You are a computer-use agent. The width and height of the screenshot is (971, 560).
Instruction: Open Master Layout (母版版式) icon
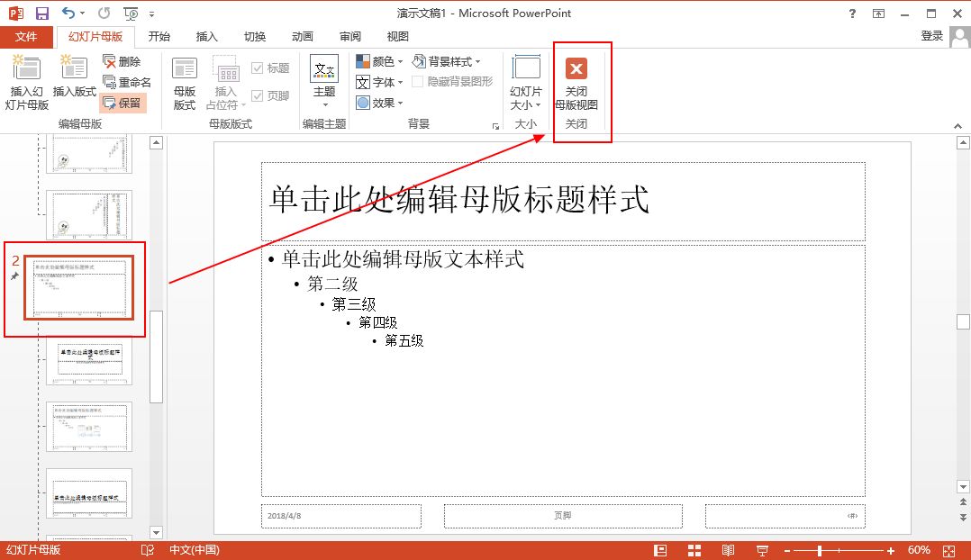coord(184,69)
